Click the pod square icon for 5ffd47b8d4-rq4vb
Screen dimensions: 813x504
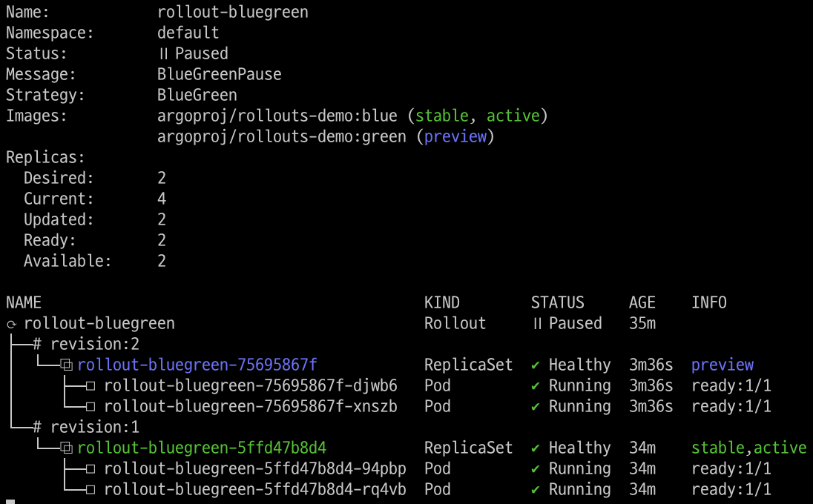coord(90,489)
